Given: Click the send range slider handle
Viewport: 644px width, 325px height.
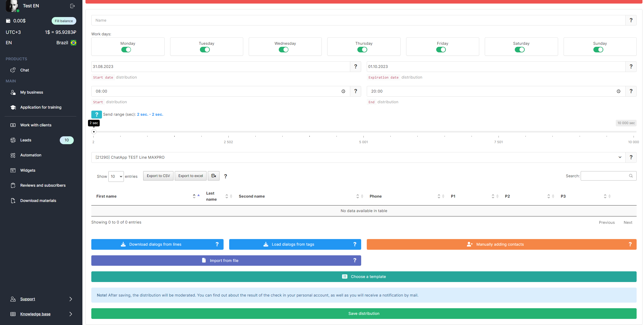Looking at the screenshot, I should coord(94,132).
